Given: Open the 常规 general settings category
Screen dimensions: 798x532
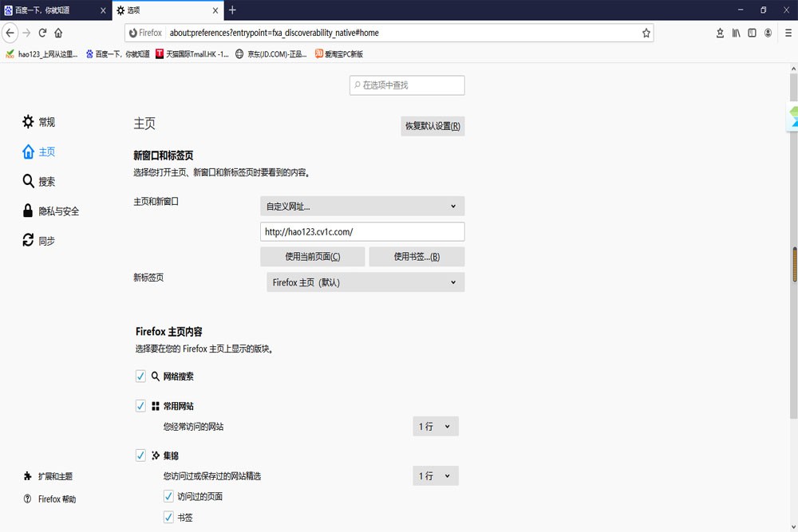Looking at the screenshot, I should click(38, 122).
